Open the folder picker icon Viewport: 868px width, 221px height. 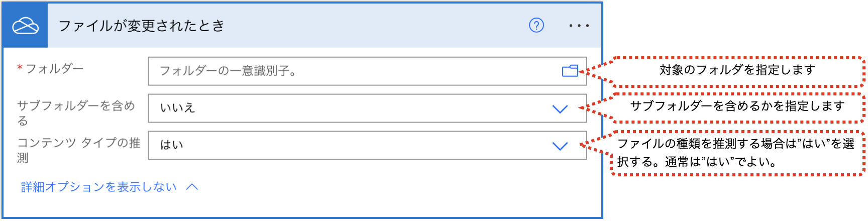[x=570, y=71]
